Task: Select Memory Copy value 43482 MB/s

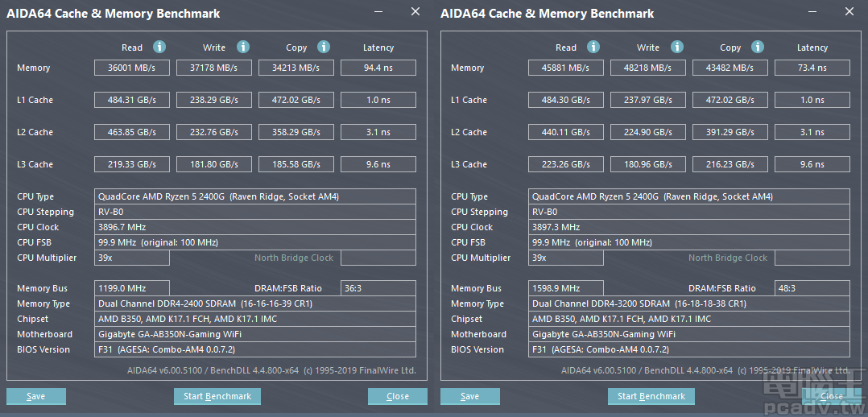Action: tap(730, 68)
